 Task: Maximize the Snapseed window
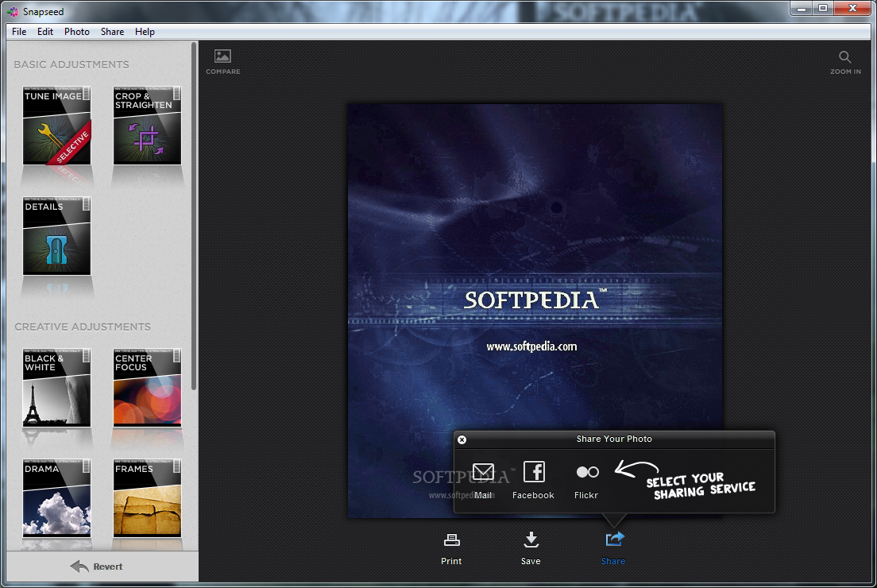[823, 8]
